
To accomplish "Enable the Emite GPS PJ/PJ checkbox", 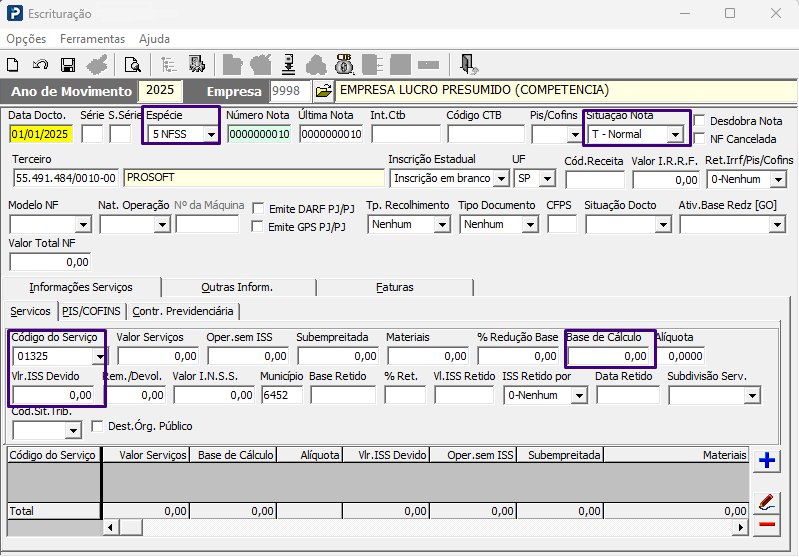I will coord(257,226).
